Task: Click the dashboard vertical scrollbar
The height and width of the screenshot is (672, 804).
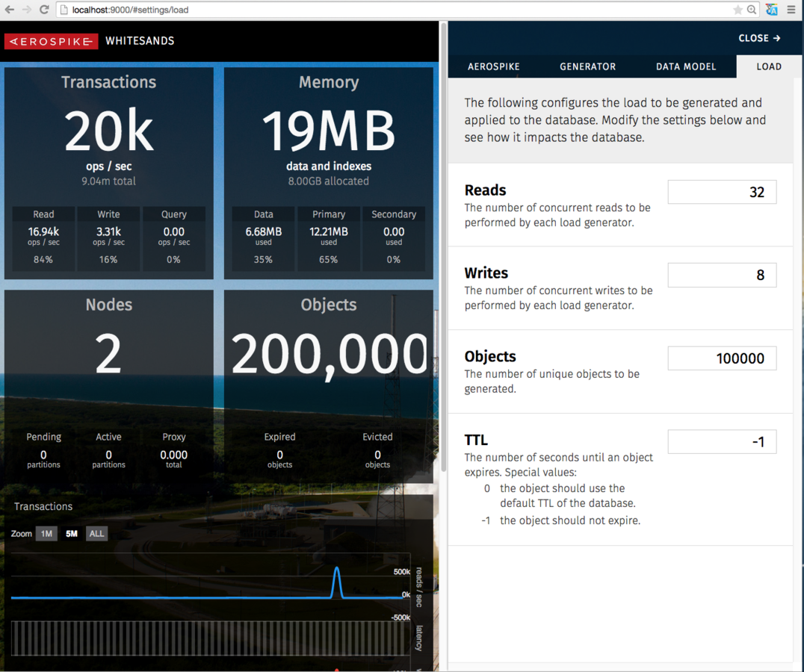Action: pos(444,246)
